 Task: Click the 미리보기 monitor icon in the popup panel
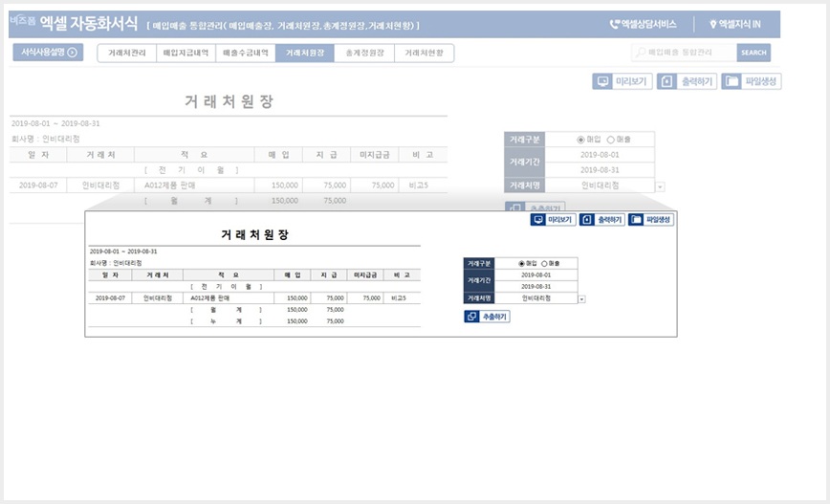click(538, 220)
